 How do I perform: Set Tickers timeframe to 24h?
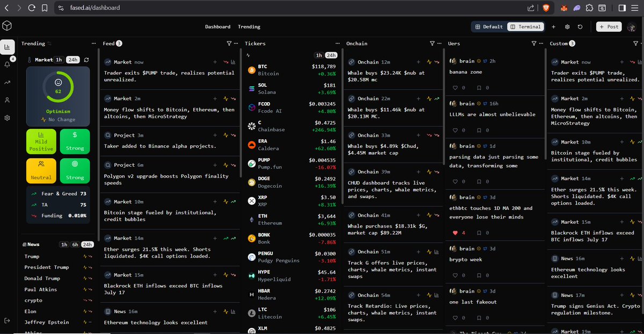[x=331, y=55]
